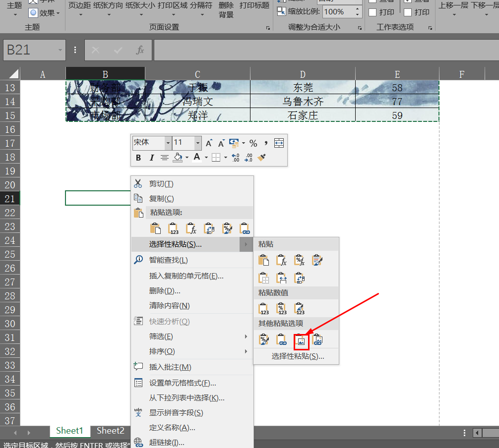Open font color dropdown arrow
This screenshot has height=448, width=499.
(x=206, y=158)
